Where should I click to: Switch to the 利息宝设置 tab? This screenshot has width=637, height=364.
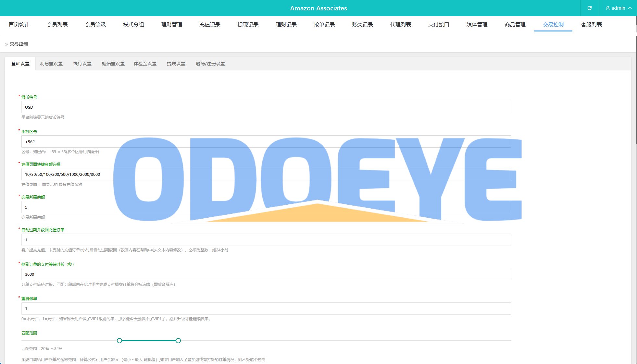tap(51, 64)
